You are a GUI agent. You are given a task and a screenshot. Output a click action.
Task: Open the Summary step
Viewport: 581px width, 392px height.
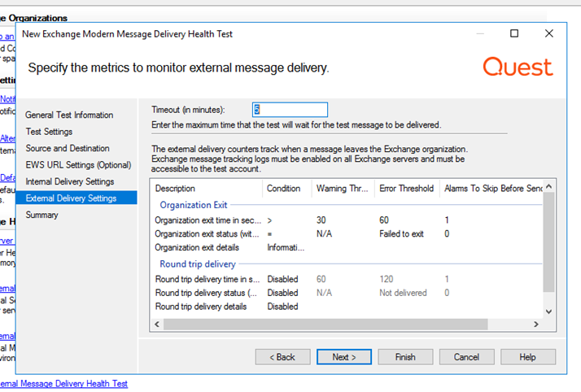pos(41,215)
